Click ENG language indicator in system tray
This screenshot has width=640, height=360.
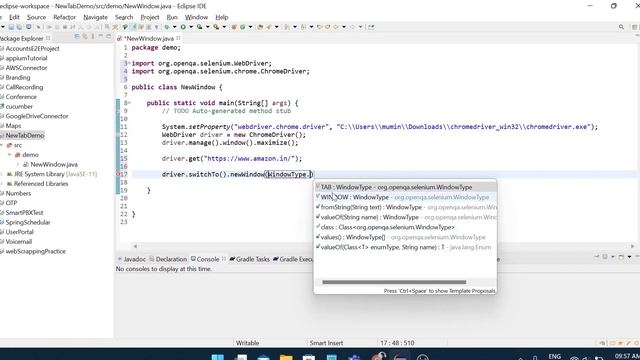tap(554, 356)
